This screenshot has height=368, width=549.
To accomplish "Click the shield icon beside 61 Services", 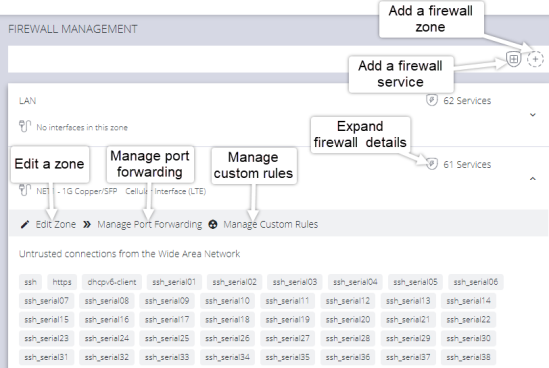I will 432,164.
